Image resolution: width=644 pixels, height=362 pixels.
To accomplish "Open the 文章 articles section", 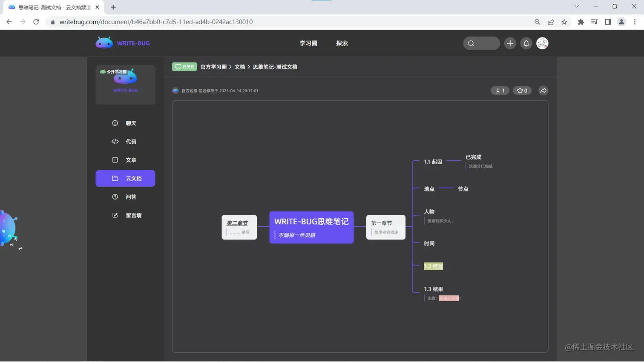I will pyautogui.click(x=115, y=160).
